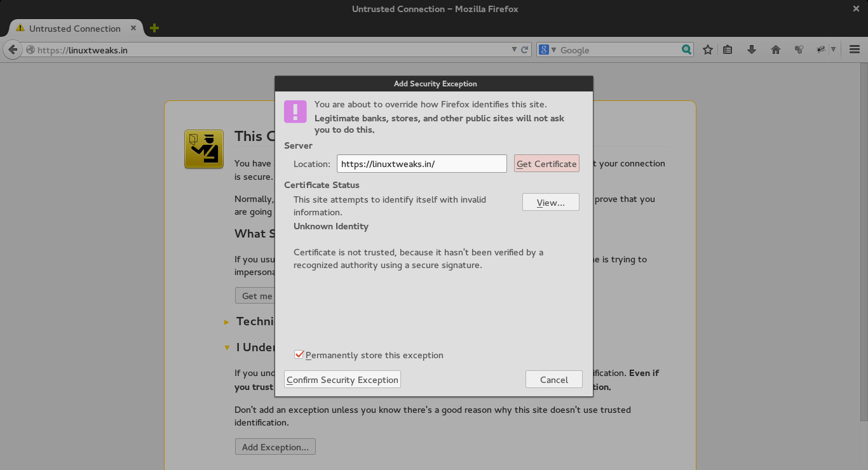The width and height of the screenshot is (868, 470).
Task: Open the Downloads arrow icon
Action: pyautogui.click(x=752, y=50)
